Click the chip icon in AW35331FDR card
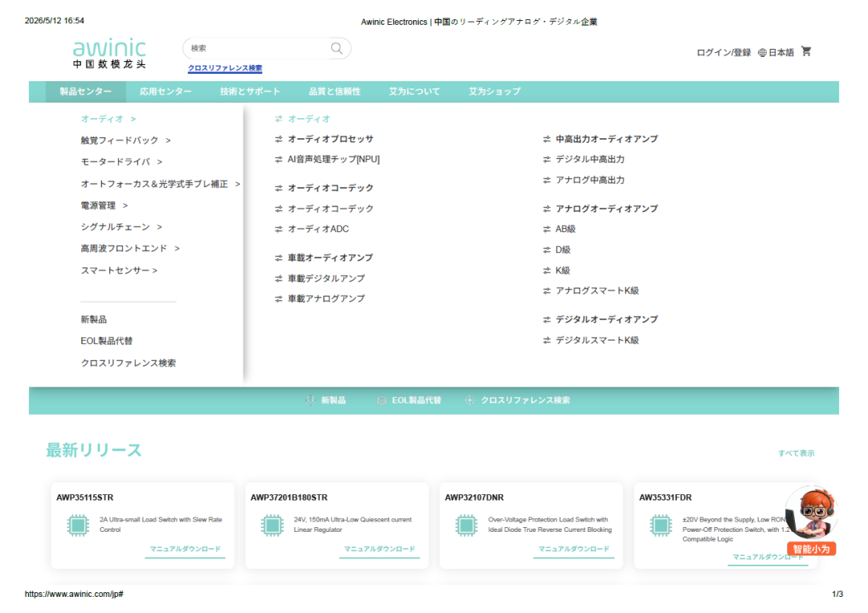The height and width of the screenshot is (613, 868). click(x=661, y=525)
